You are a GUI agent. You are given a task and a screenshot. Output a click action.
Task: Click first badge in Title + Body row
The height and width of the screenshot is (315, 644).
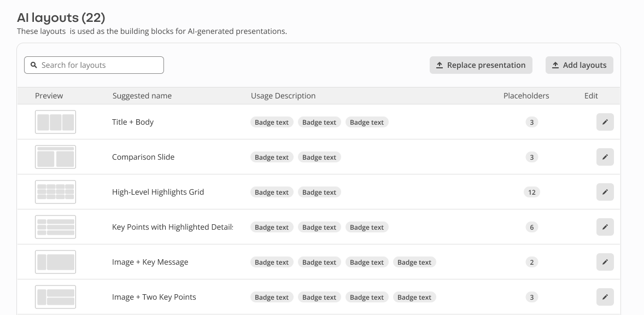(x=272, y=122)
